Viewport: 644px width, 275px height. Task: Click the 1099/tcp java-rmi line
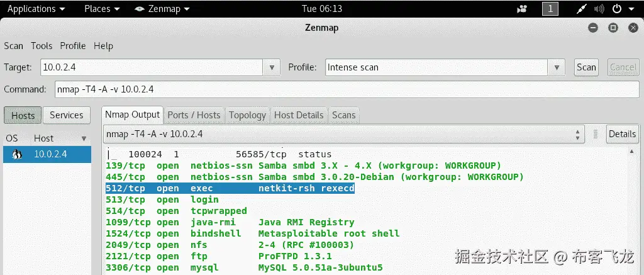coord(230,222)
